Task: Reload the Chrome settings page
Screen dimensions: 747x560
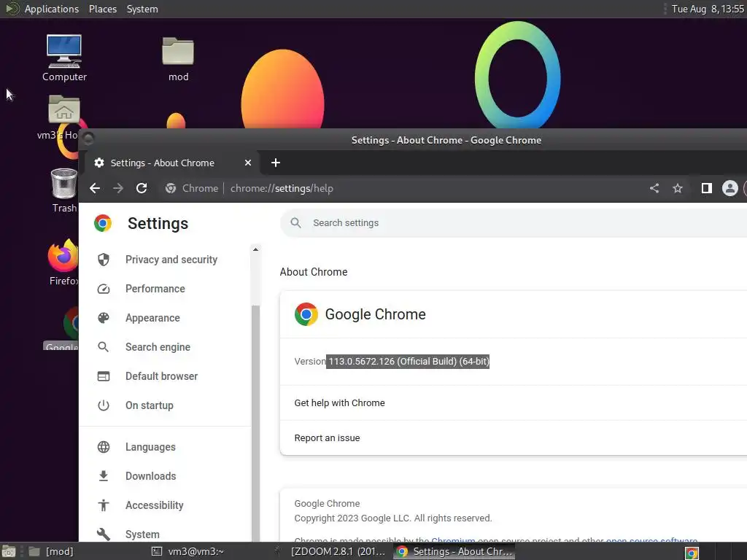Action: 142,188
